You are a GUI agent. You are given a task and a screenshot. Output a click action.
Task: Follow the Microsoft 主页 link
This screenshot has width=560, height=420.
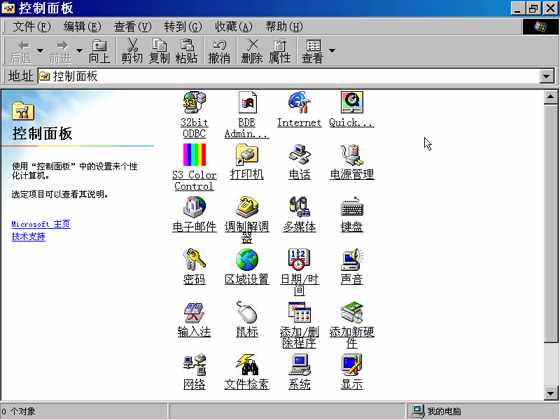pyautogui.click(x=41, y=224)
